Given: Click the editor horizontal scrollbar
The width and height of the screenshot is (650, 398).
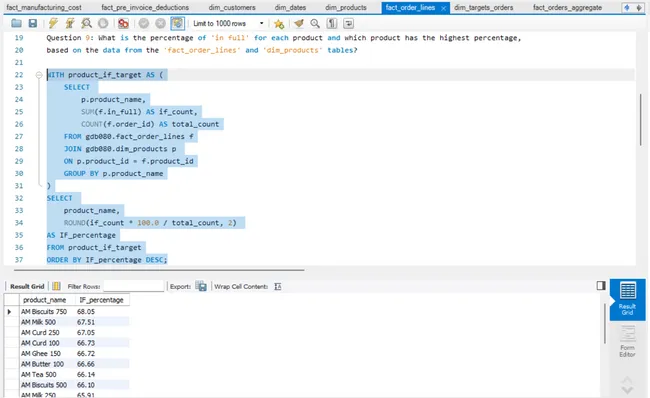Looking at the screenshot, I should [x=159, y=270].
